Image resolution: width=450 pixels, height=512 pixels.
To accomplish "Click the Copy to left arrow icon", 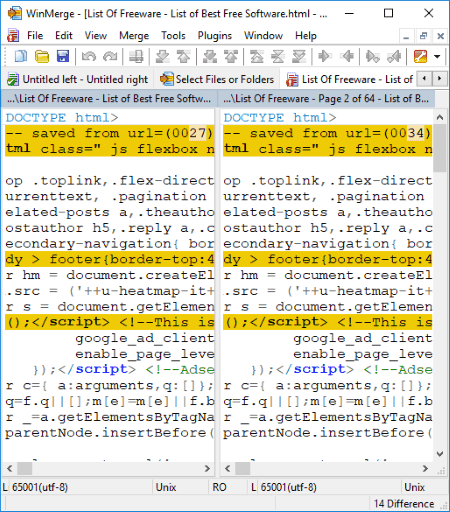I will pyautogui.click(x=347, y=56).
